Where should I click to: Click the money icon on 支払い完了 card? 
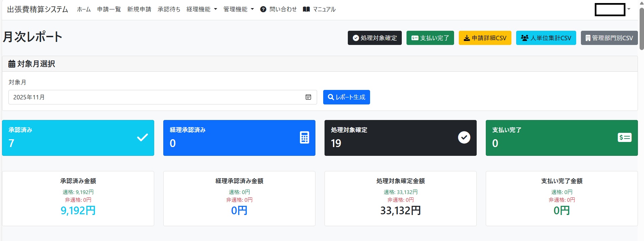pyautogui.click(x=624, y=138)
